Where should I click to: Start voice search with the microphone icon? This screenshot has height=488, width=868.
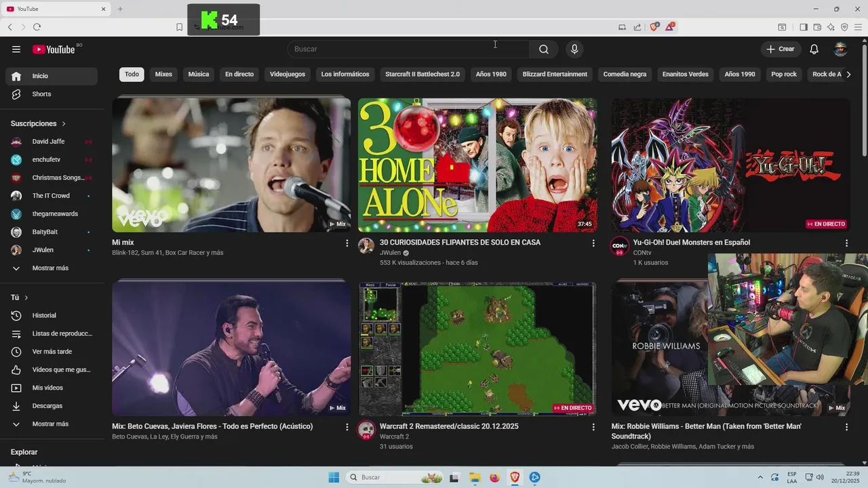point(574,49)
